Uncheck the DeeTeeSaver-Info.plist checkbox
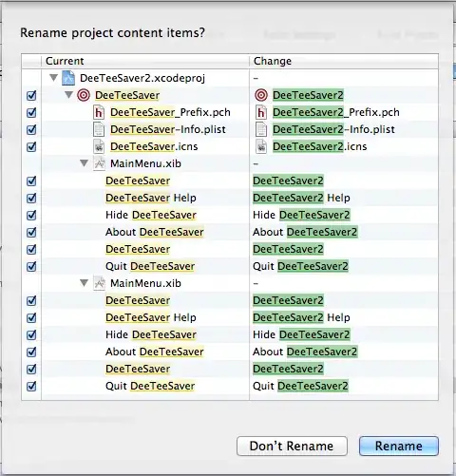Screen dimensions: 456x476 (x=31, y=129)
